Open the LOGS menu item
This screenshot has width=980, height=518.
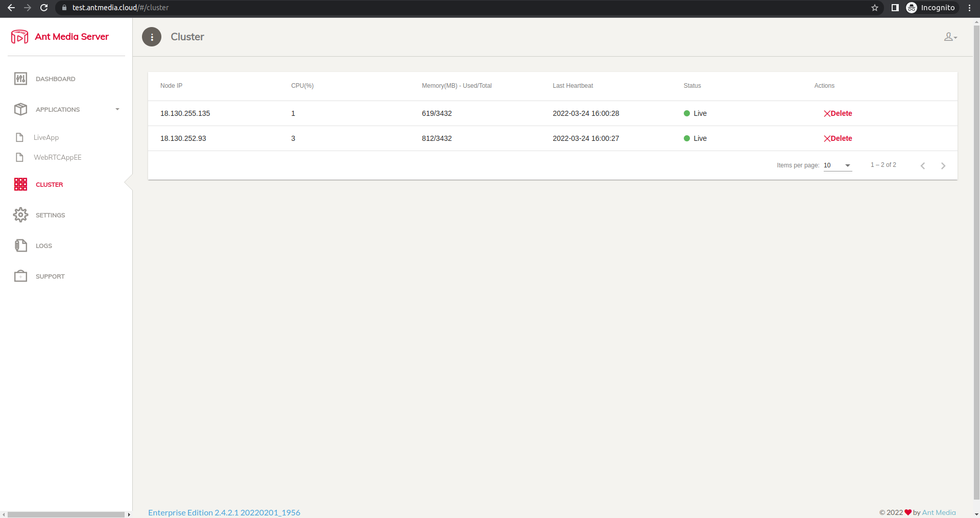point(44,246)
